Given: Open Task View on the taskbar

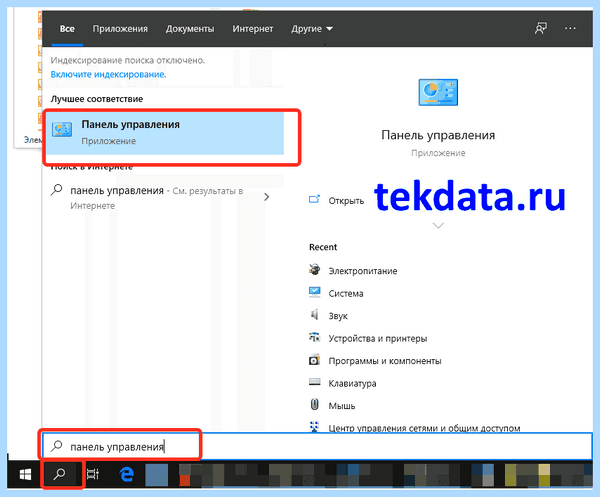Looking at the screenshot, I should (x=93, y=474).
